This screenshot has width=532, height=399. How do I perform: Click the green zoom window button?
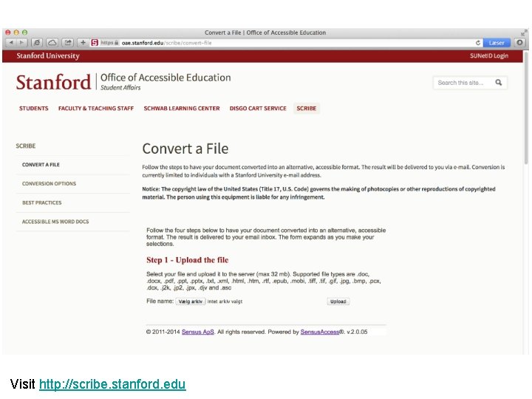(x=25, y=33)
